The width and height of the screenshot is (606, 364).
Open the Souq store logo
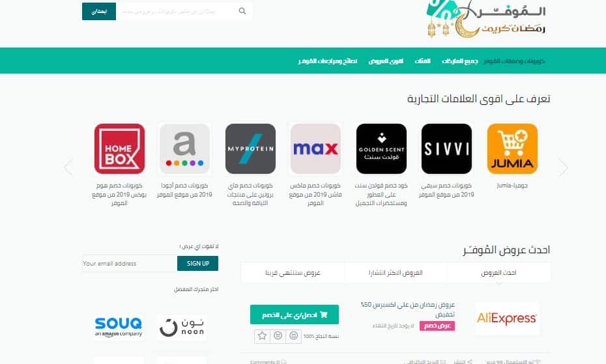click(119, 327)
